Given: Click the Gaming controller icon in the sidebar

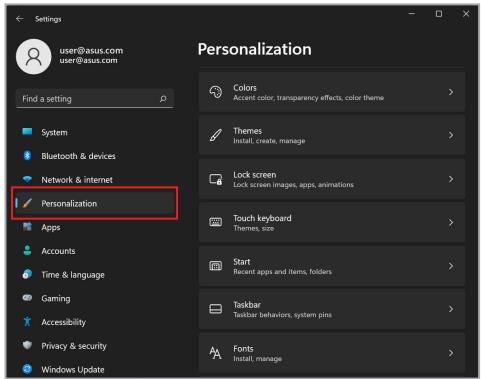Looking at the screenshot, I should click(x=27, y=298).
